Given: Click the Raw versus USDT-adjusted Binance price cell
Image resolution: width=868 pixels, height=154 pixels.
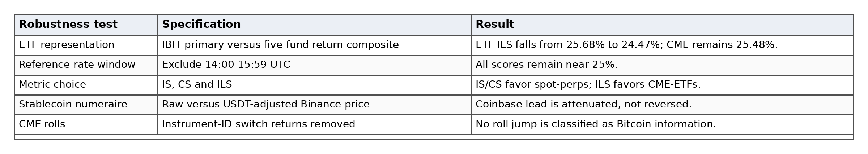Looking at the screenshot, I should (314, 105).
